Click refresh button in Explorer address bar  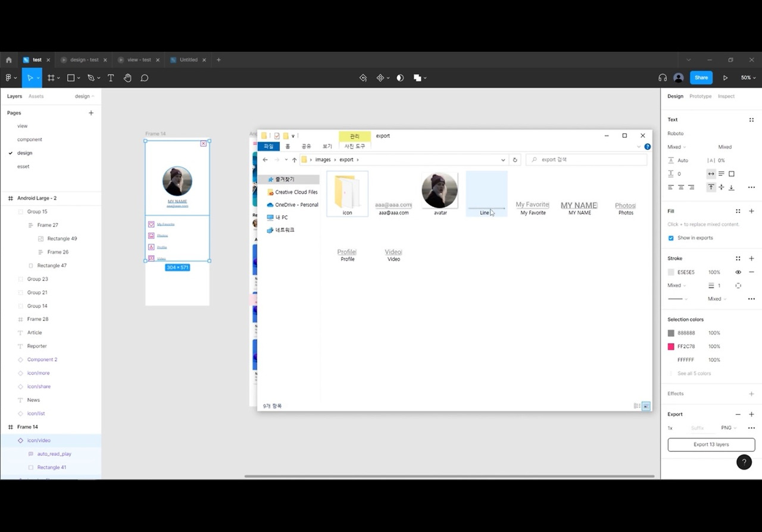click(x=515, y=160)
